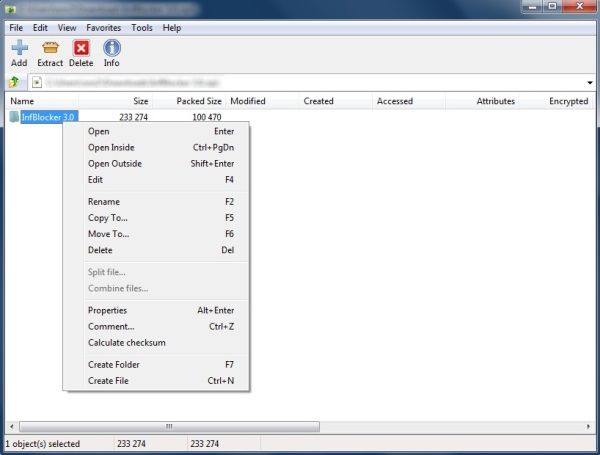Minimize the 7-Zip window
This screenshot has height=455, width=600.
point(532,7)
